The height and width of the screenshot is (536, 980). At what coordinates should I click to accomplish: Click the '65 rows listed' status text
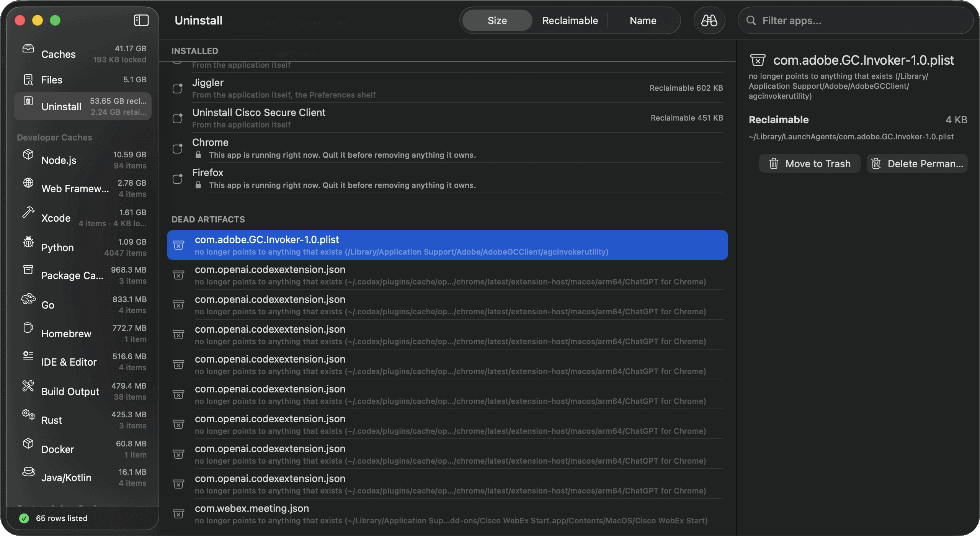pos(62,518)
